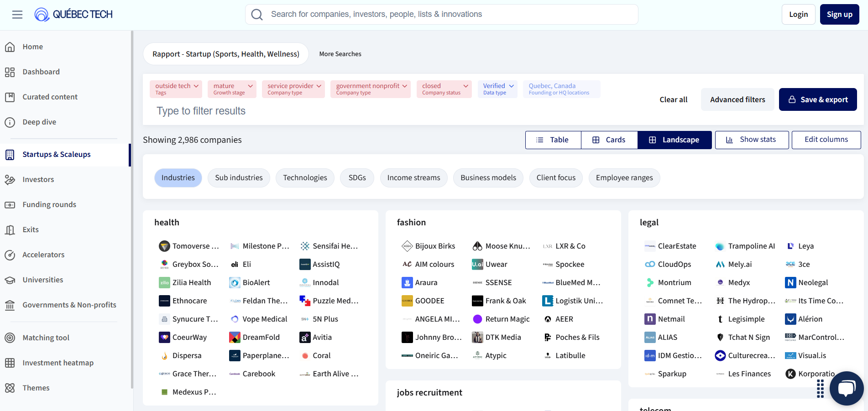This screenshot has width=868, height=411.
Task: Click the Startups & Scaleups building icon
Action: click(10, 154)
